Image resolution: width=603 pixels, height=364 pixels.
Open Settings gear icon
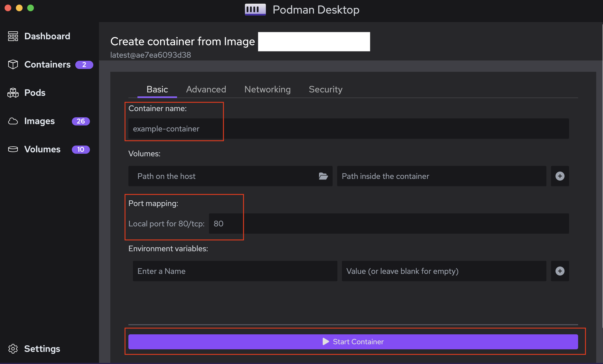(13, 349)
